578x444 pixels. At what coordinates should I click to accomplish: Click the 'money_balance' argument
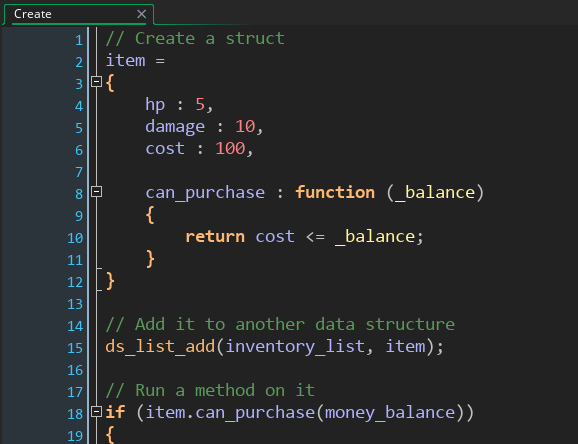click(x=390, y=413)
